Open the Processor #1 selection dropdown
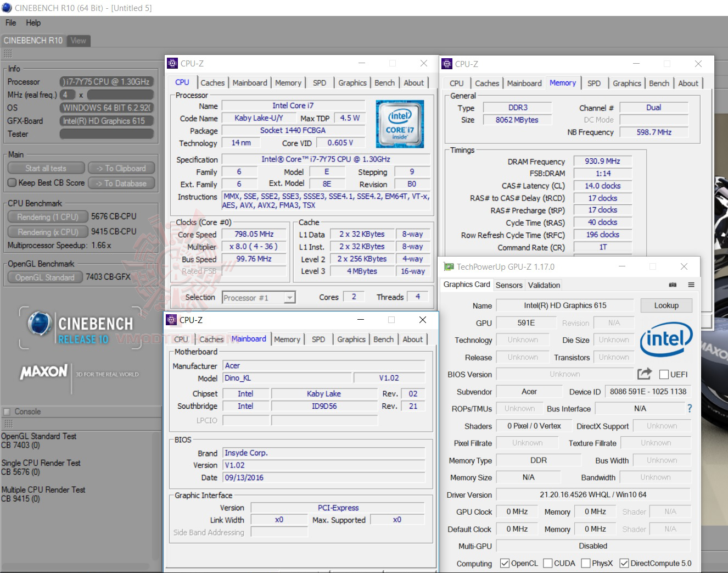Viewport: 728px width, 573px height. click(x=289, y=298)
